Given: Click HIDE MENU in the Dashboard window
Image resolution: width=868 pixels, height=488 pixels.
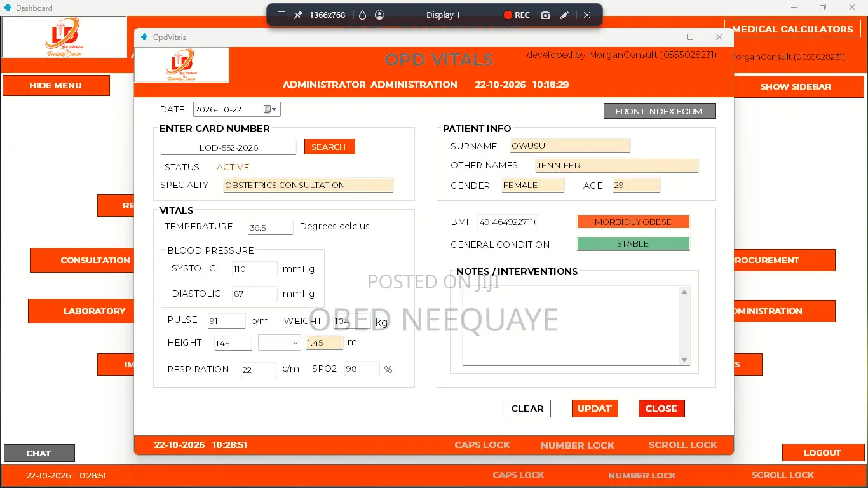Looking at the screenshot, I should (56, 85).
